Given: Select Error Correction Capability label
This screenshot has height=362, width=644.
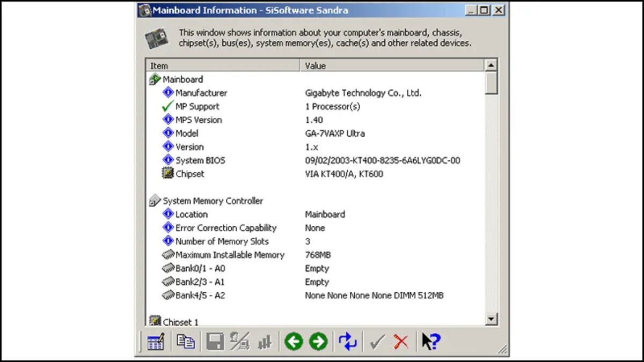Looking at the screenshot, I should pyautogui.click(x=226, y=227).
